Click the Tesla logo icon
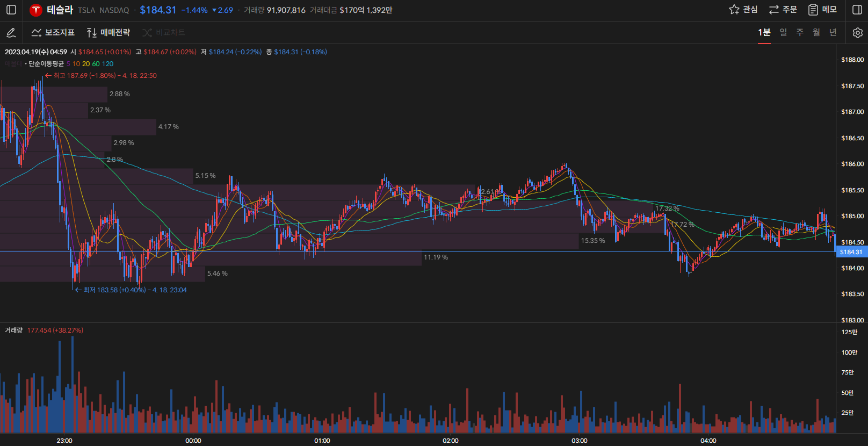This screenshot has width=868, height=446. [x=36, y=10]
